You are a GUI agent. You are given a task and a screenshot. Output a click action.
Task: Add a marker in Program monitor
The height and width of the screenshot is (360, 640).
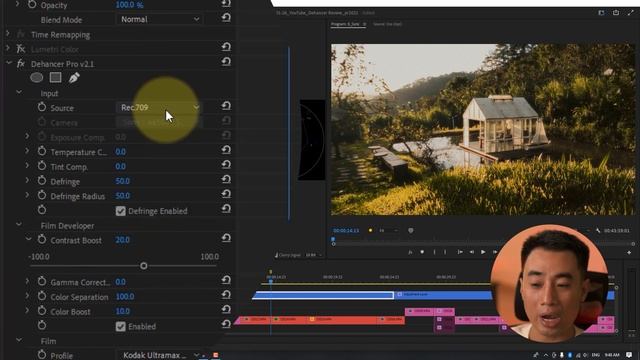(422, 252)
